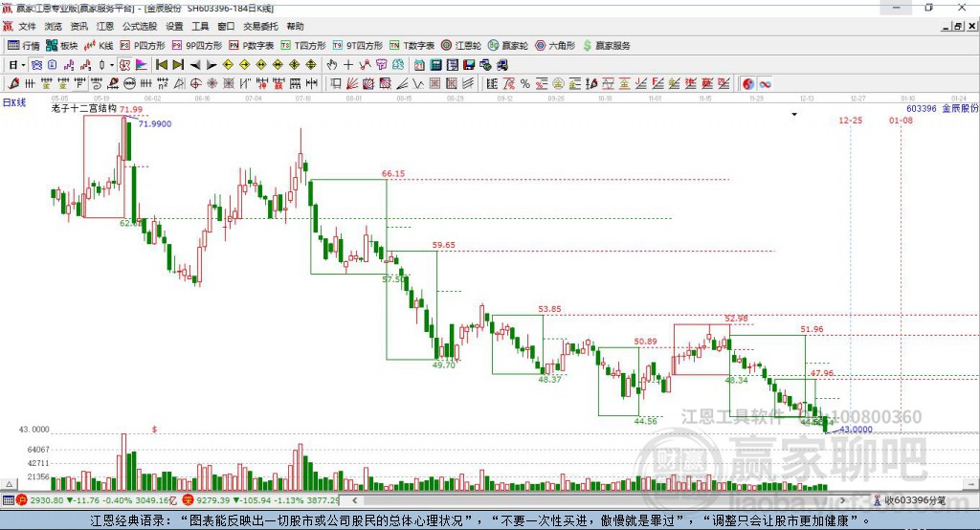Viewport: 980px width, 530px height.
Task: Toggle the blue grid display button
Action: [x=36, y=65]
